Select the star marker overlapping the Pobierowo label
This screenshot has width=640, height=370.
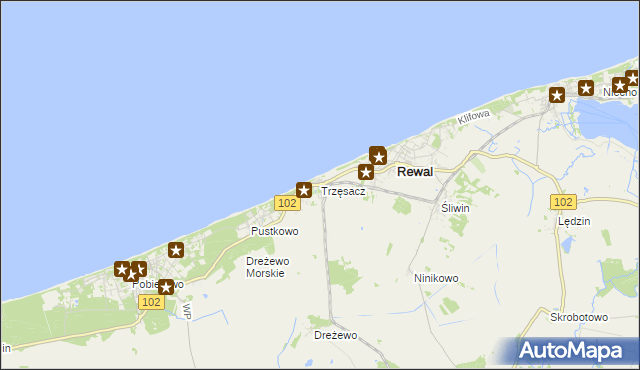coord(166,287)
